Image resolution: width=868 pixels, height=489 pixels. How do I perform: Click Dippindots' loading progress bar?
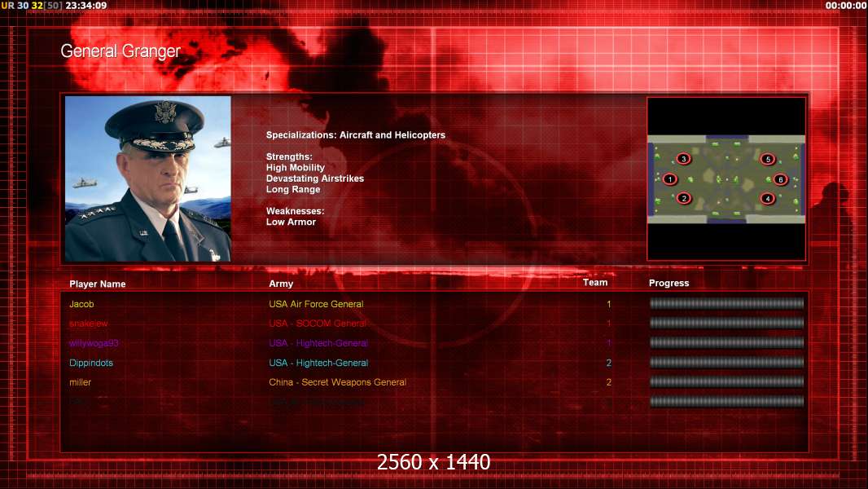click(x=726, y=362)
